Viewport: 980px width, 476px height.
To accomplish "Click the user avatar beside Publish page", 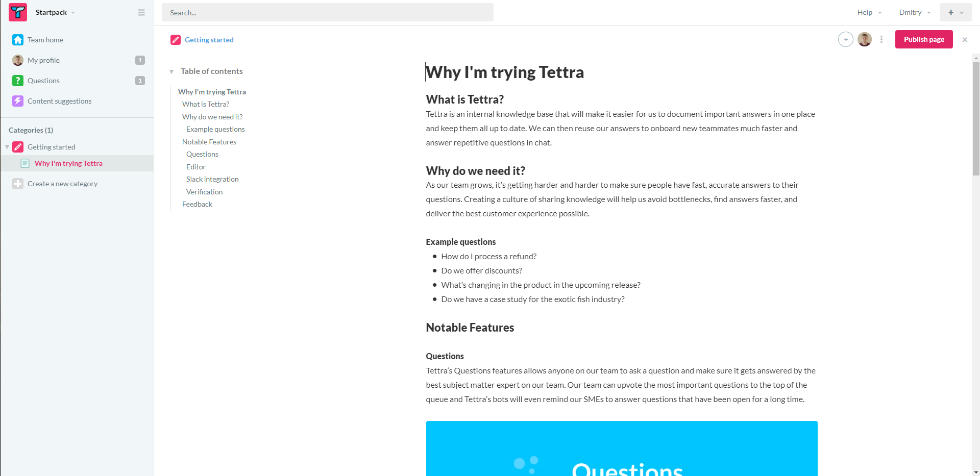I will 864,39.
